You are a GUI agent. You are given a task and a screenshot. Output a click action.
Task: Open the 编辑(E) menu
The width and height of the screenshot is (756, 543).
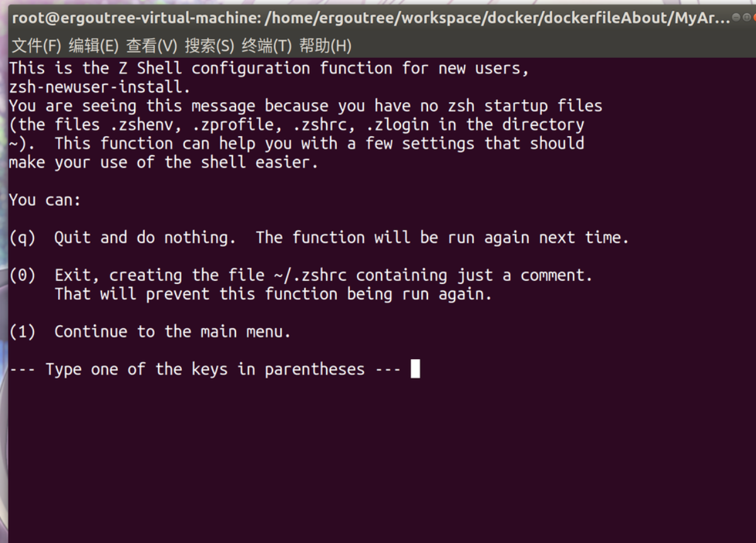[94, 45]
